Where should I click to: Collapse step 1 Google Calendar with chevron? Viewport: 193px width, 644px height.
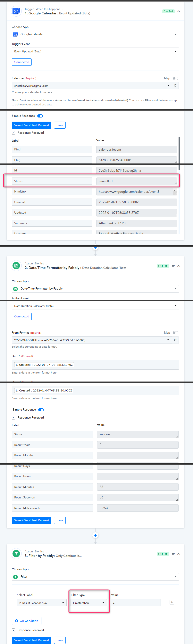click(179, 11)
